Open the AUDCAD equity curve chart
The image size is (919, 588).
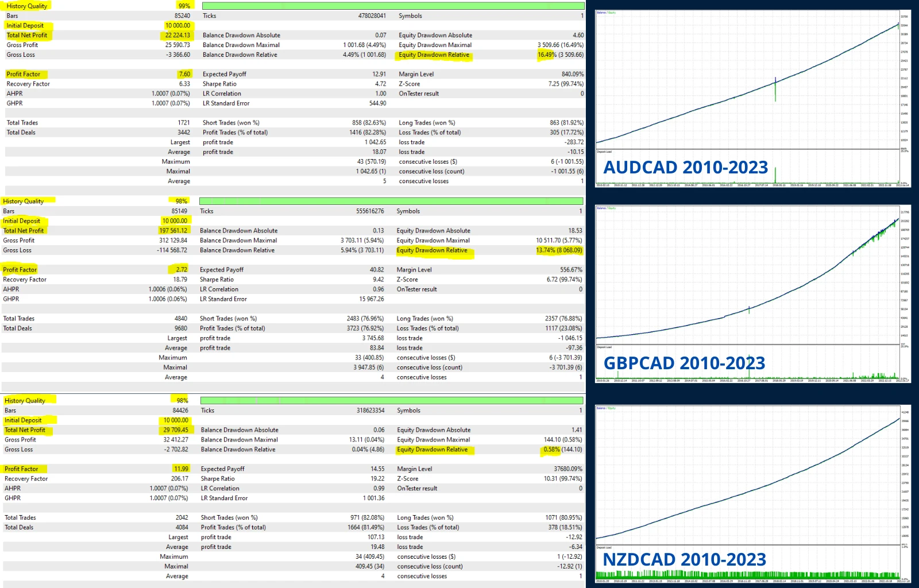pyautogui.click(x=747, y=80)
